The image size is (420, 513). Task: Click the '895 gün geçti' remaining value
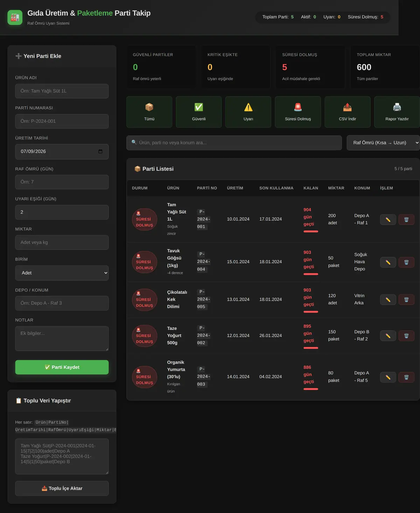[309, 333]
